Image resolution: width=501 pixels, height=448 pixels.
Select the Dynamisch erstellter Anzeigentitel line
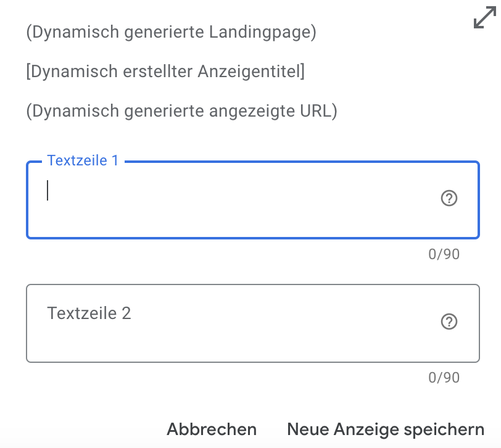click(x=165, y=72)
